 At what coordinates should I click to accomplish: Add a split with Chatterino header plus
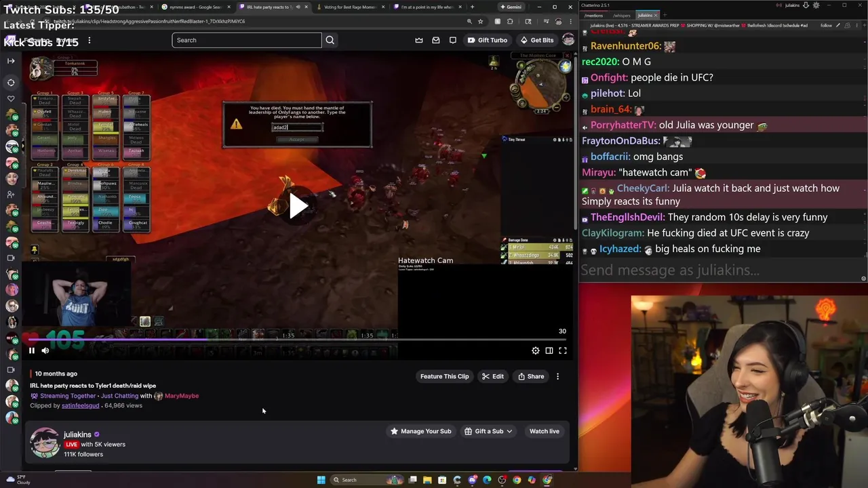coord(863,25)
